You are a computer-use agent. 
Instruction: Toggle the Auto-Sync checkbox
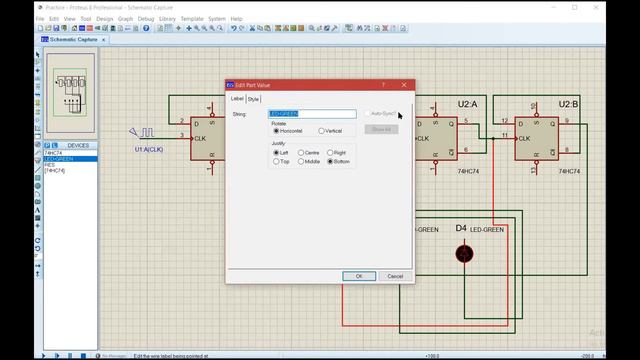367,113
